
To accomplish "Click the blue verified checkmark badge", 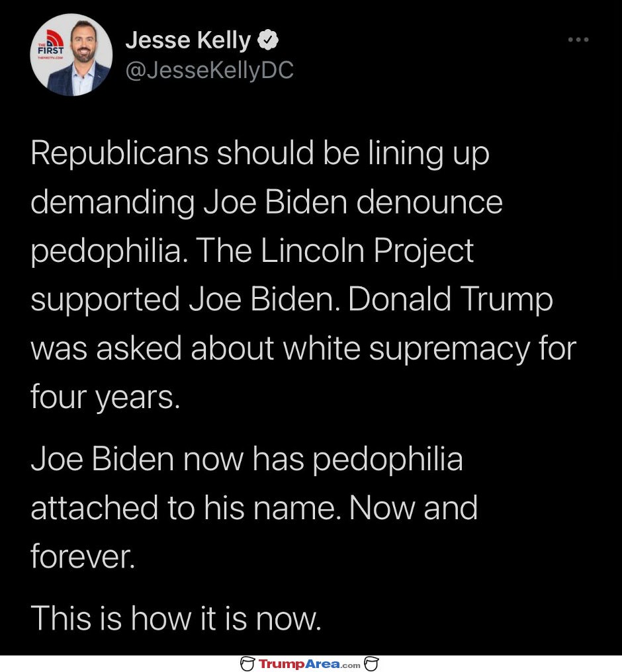I will pos(268,40).
